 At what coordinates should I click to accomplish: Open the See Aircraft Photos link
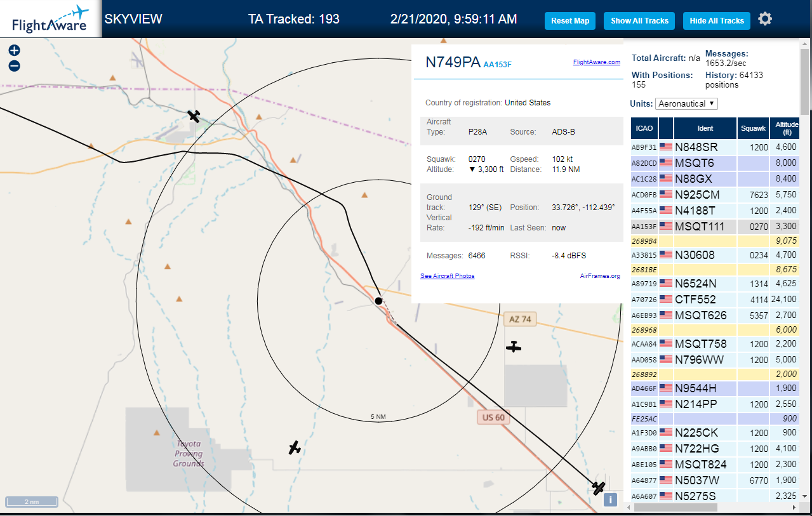tap(447, 276)
